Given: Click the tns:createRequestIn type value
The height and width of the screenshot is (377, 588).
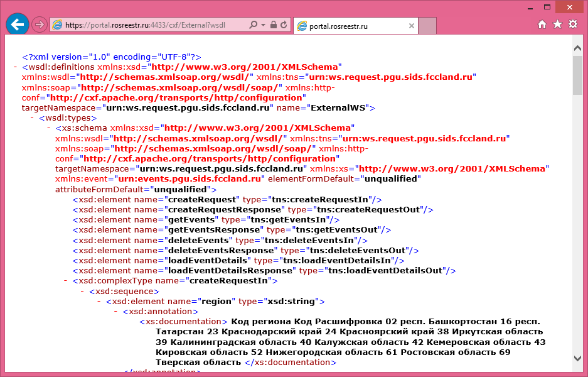Looking at the screenshot, I should tap(320, 199).
